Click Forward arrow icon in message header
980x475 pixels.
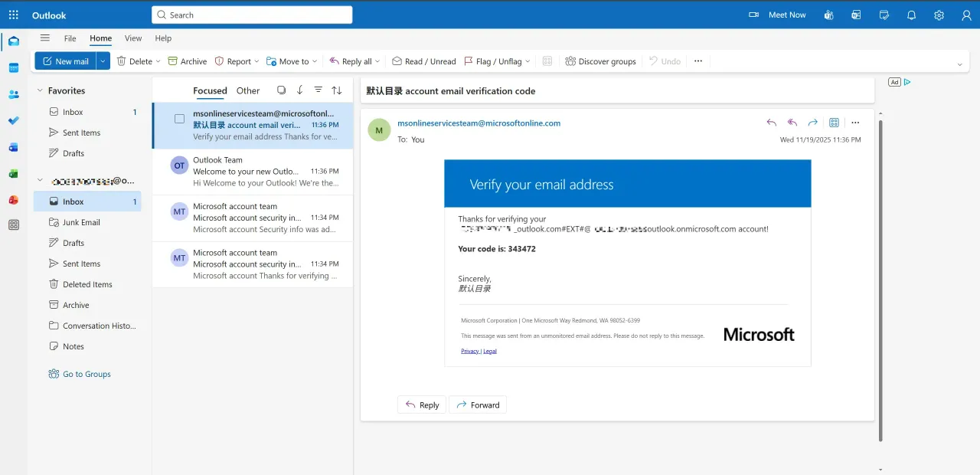tap(813, 123)
